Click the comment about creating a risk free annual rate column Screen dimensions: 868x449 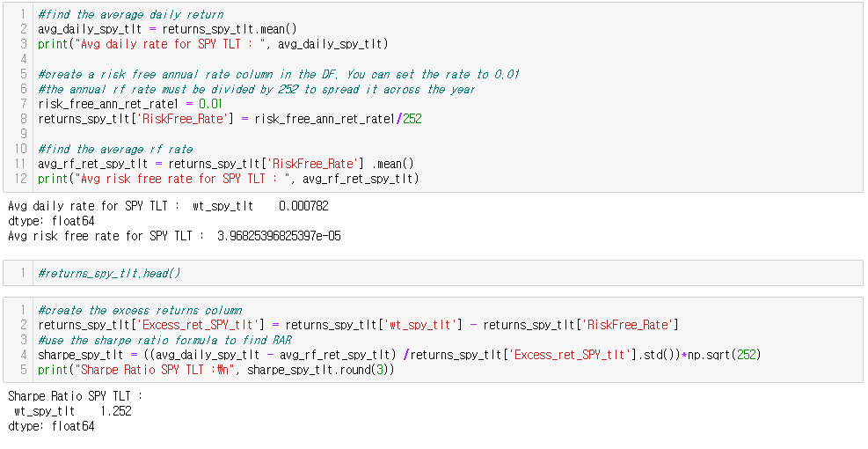(x=279, y=74)
